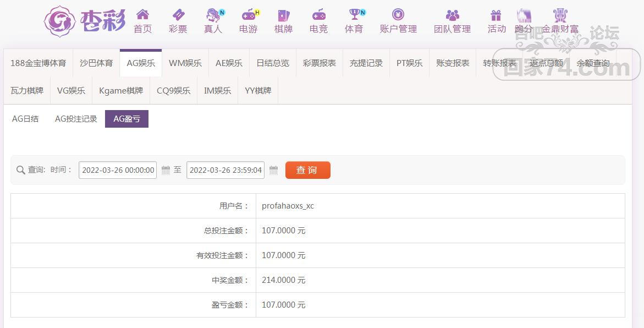Open the 金鼎财富 icon

coord(560,15)
